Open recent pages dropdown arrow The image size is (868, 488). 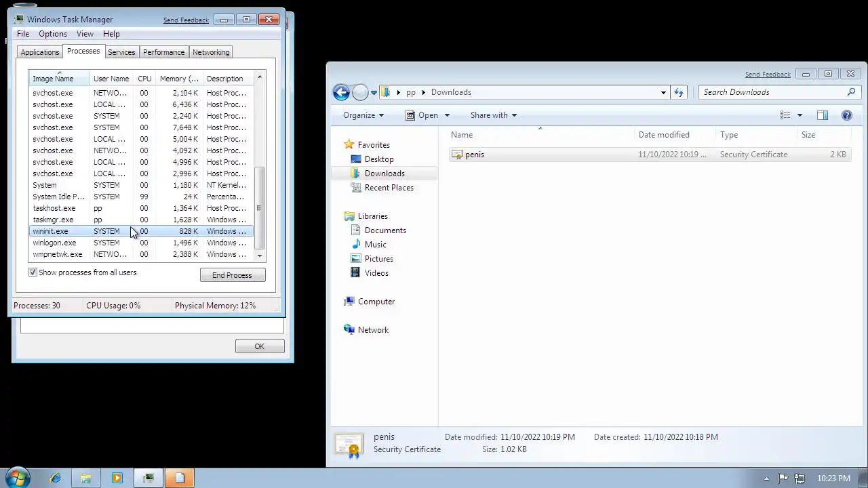(x=374, y=92)
